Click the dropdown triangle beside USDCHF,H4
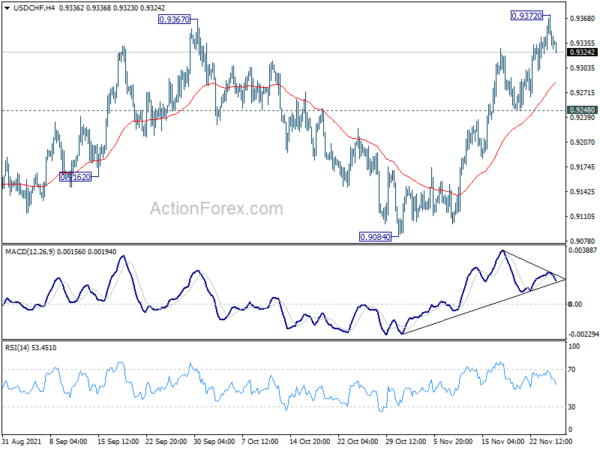The width and height of the screenshot is (600, 450). tap(7, 8)
